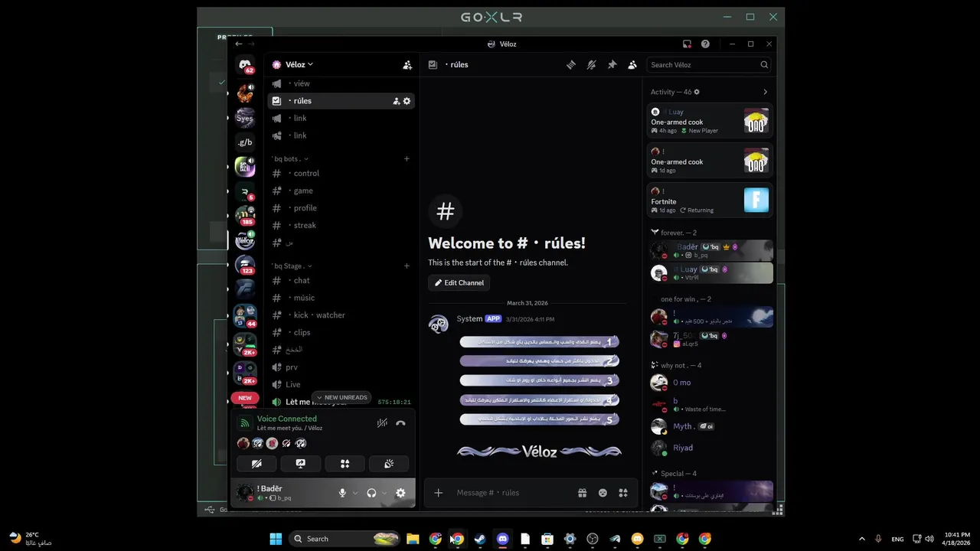Add channel to bq Stage category

coord(407,266)
